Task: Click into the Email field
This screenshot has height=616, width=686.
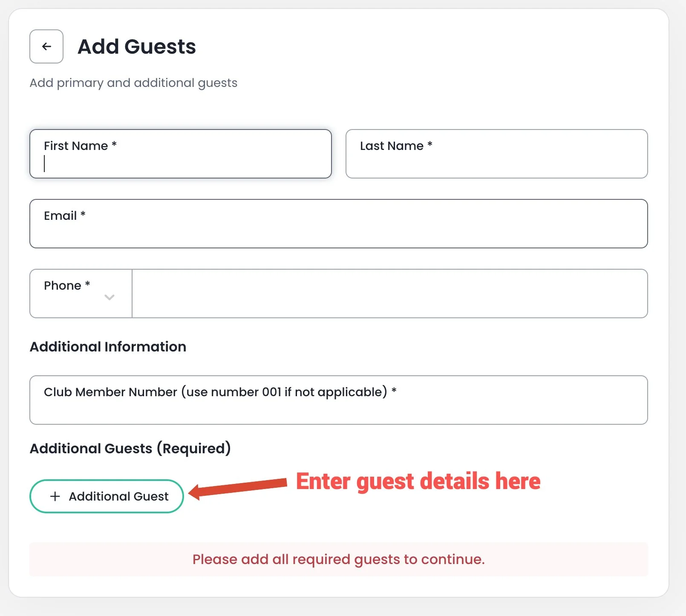Action: tap(339, 224)
